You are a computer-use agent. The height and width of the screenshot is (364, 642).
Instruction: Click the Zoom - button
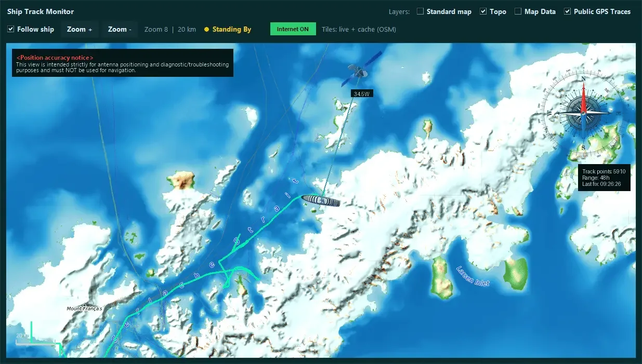tap(120, 30)
